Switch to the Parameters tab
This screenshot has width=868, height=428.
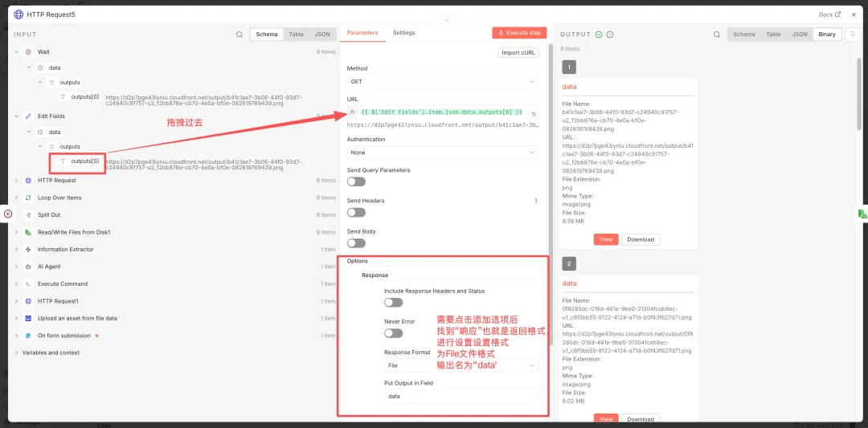click(x=362, y=33)
